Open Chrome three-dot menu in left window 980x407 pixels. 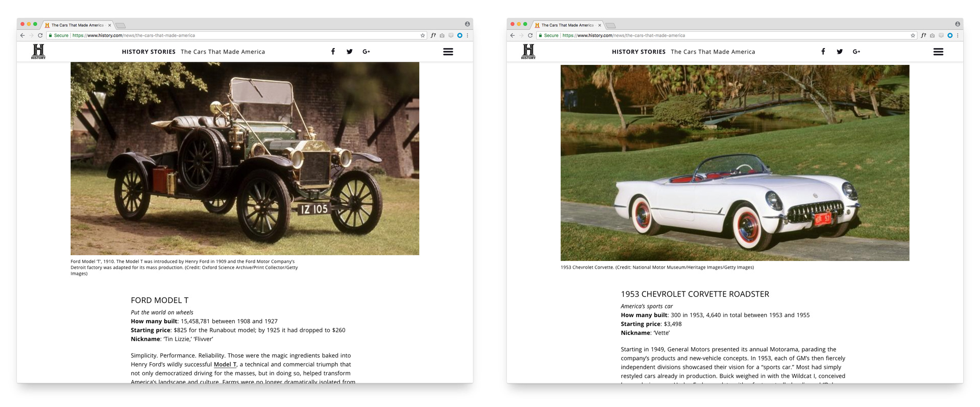coord(468,35)
